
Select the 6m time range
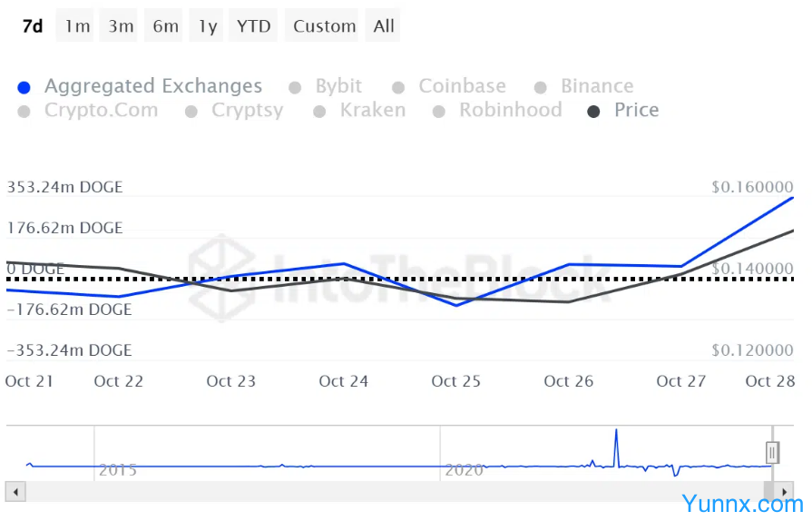tap(165, 26)
